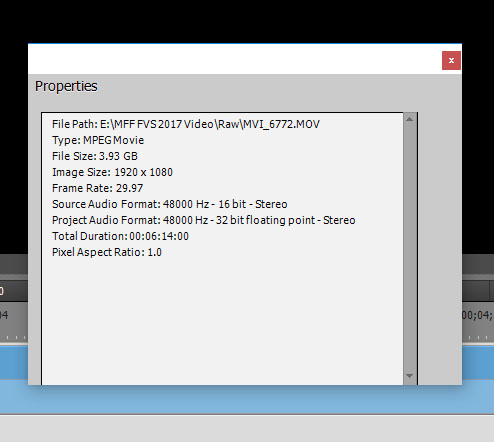Click the Properties heading label

click(x=66, y=86)
